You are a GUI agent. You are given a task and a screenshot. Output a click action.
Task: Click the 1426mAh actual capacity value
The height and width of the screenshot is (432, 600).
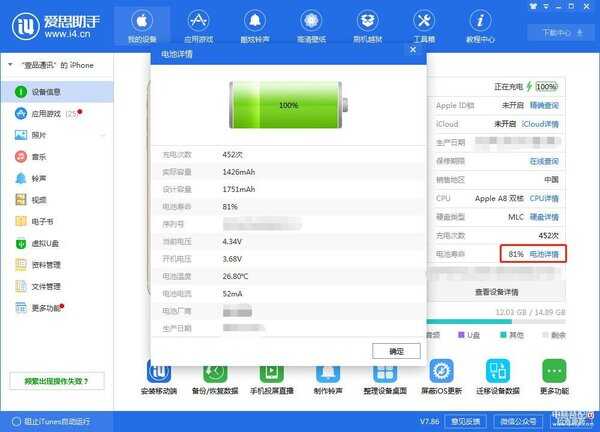click(x=239, y=172)
